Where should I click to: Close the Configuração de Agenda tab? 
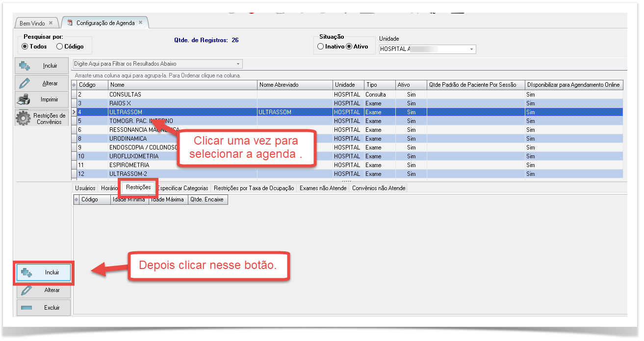pos(140,23)
